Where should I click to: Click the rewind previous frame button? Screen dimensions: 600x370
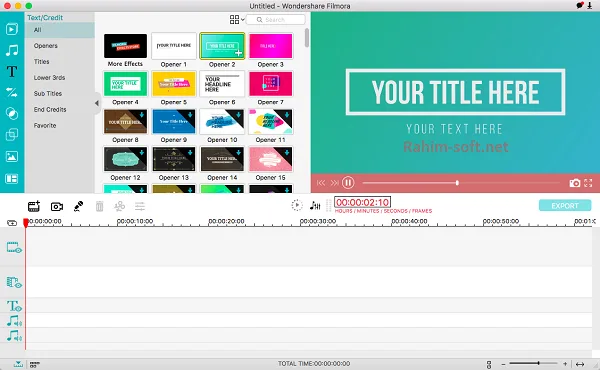(321, 183)
